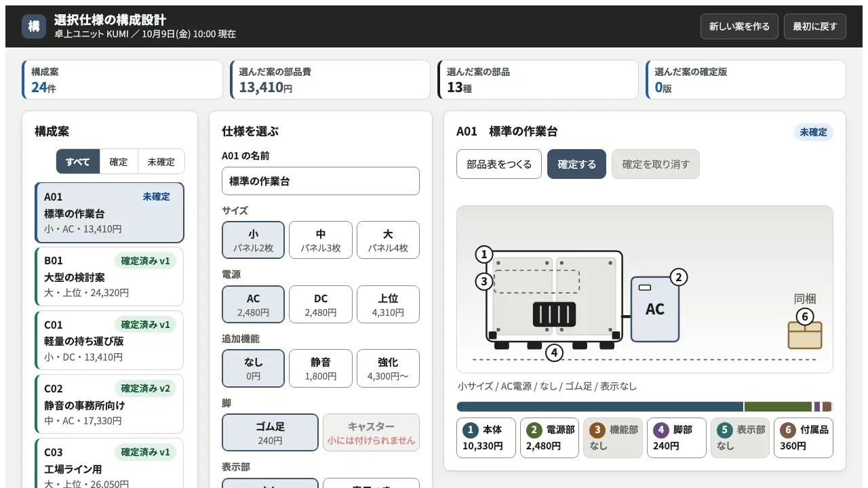Click 2 電源部 2,480円 legend card
Viewport: 868px width, 488px height.
click(x=550, y=438)
